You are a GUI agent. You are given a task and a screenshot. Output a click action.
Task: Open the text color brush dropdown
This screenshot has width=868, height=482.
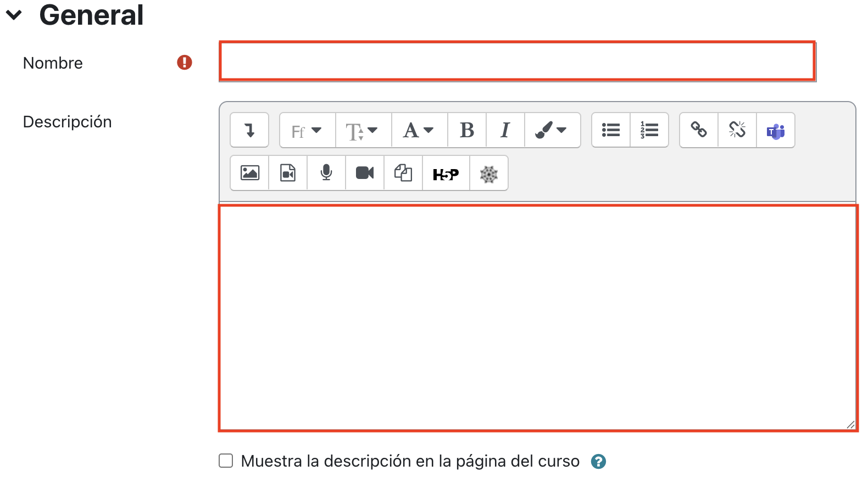[x=552, y=130]
